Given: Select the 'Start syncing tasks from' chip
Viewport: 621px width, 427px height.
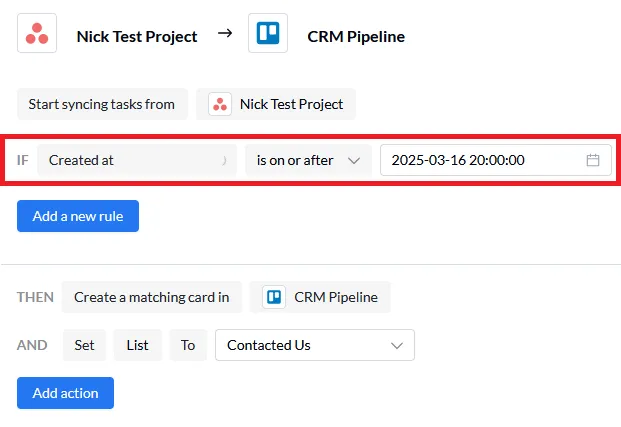Looking at the screenshot, I should click(101, 104).
